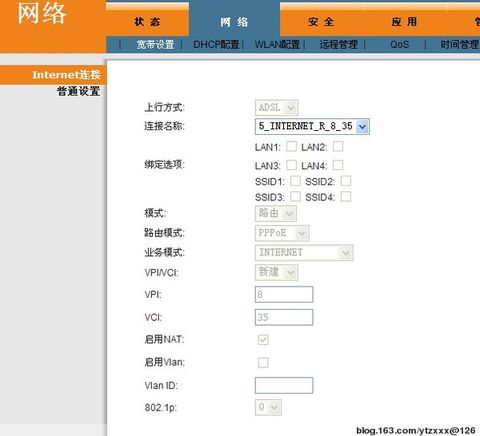Image resolution: width=480 pixels, height=436 pixels.
Task: Open 宽带设置 submenu
Action: pyautogui.click(x=155, y=44)
